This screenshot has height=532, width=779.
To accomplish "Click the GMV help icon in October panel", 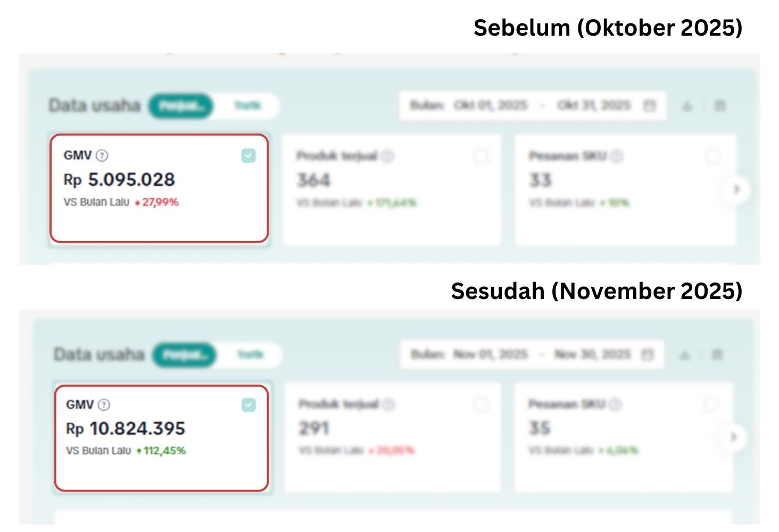I will click(x=102, y=155).
